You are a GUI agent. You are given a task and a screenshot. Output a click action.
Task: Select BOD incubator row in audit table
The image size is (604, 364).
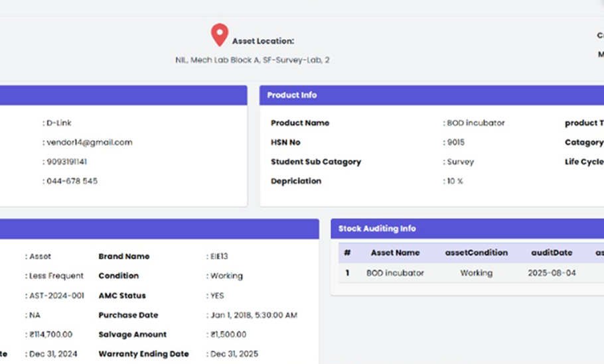[x=395, y=273]
